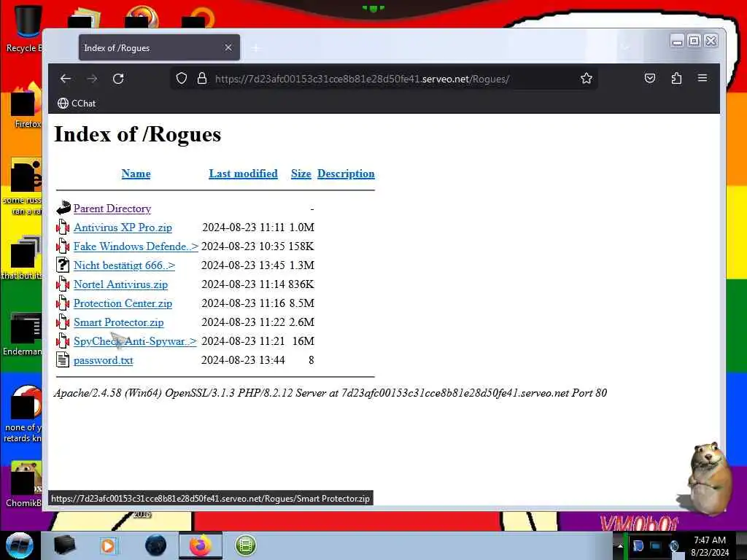Viewport: 747px width, 560px height.
Task: Click the 8.5M size value
Action: click(301, 303)
